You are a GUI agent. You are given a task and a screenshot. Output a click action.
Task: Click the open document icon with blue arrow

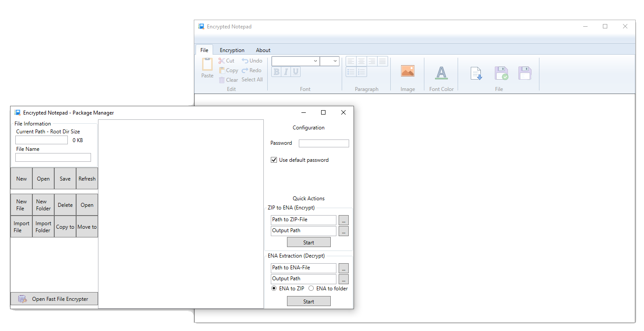click(x=476, y=73)
